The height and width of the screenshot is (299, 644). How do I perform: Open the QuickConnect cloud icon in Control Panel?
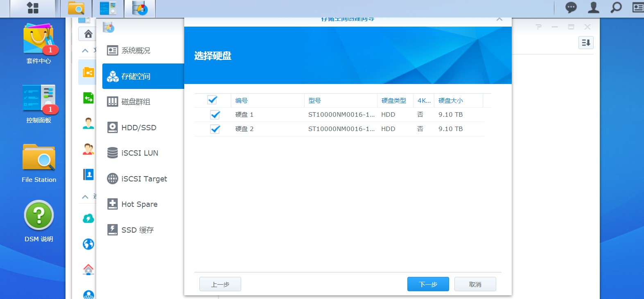[x=88, y=218]
